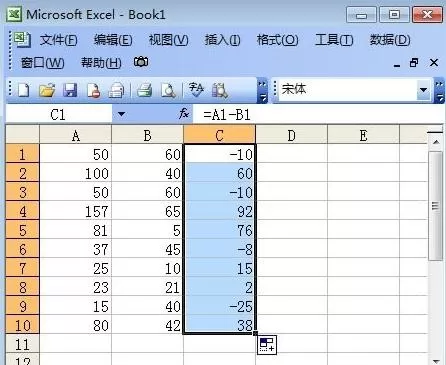Open the 视图(V) menu
446x365 pixels.
(x=168, y=40)
